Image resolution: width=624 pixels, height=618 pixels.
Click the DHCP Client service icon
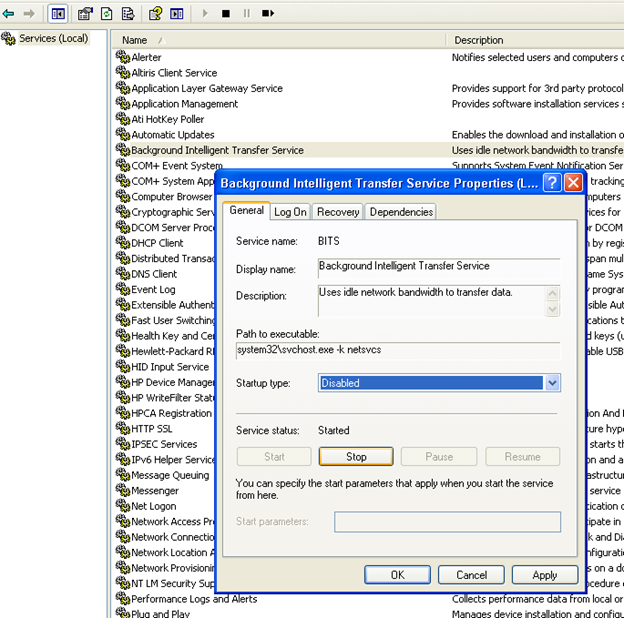[x=123, y=242]
